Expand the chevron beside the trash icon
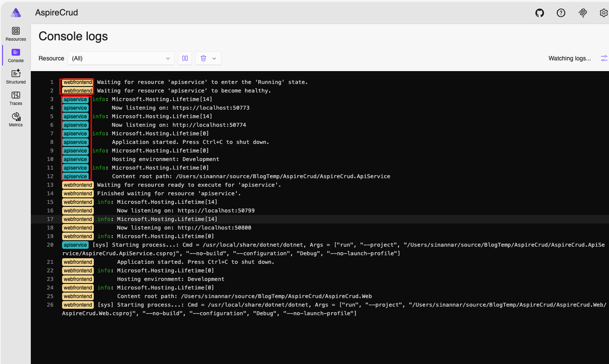609x364 pixels. tap(214, 58)
